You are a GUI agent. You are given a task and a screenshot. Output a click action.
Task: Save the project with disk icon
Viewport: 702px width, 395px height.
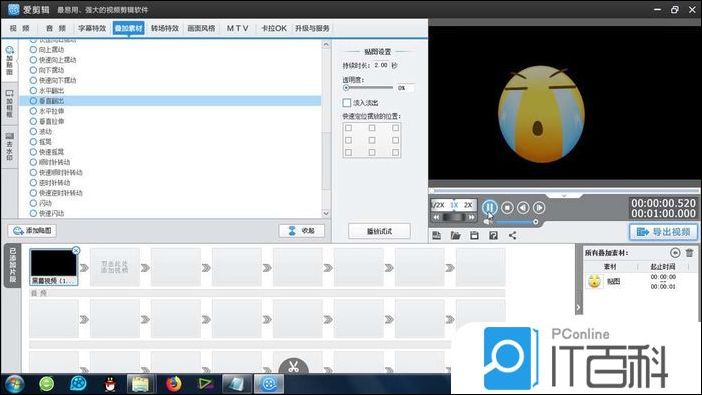coord(474,235)
